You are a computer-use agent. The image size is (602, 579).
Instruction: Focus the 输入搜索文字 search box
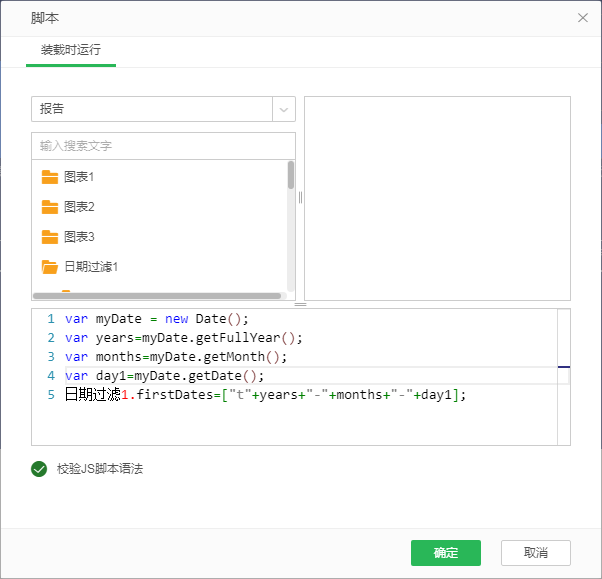163,146
